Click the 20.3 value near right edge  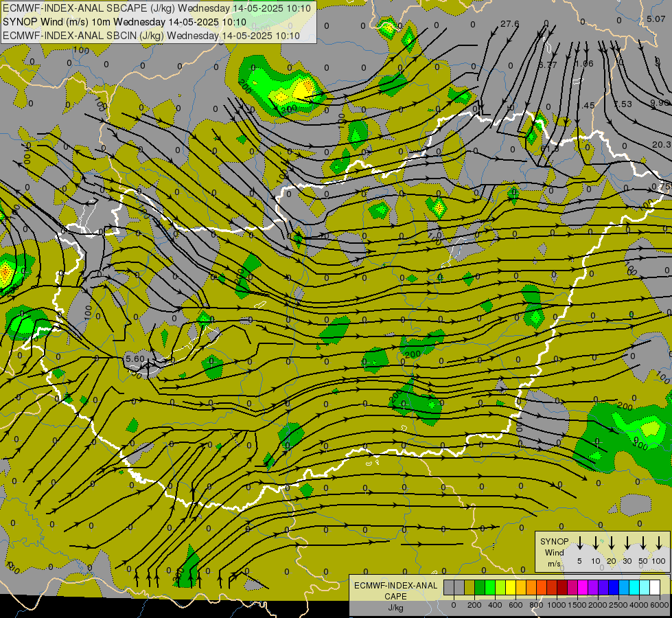662,145
